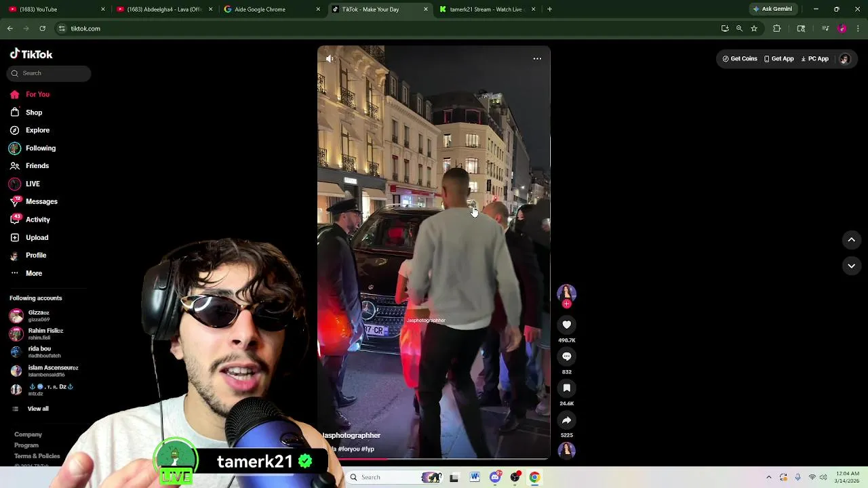Click the install app icon in the address bar
868x488 pixels.
(725, 28)
